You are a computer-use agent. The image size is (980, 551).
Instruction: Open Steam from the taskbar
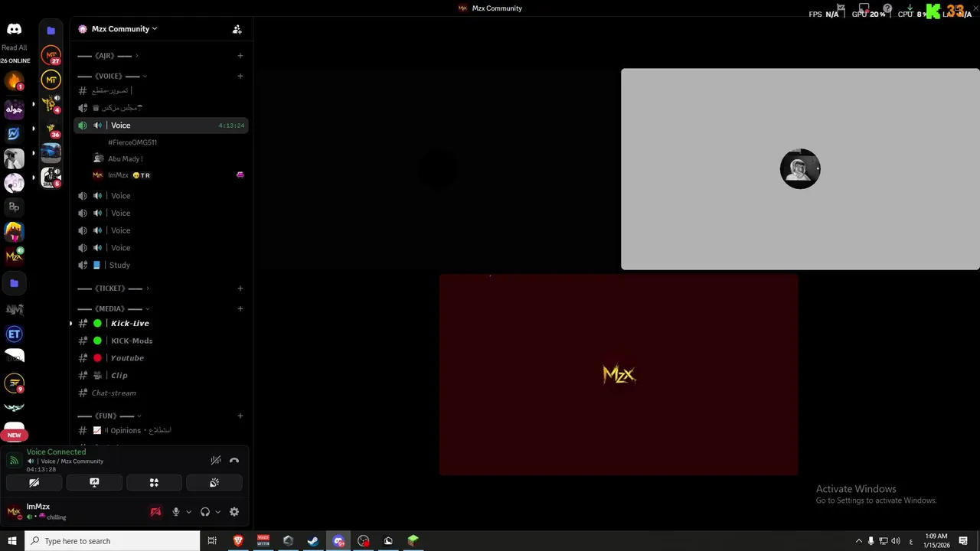[x=313, y=541]
